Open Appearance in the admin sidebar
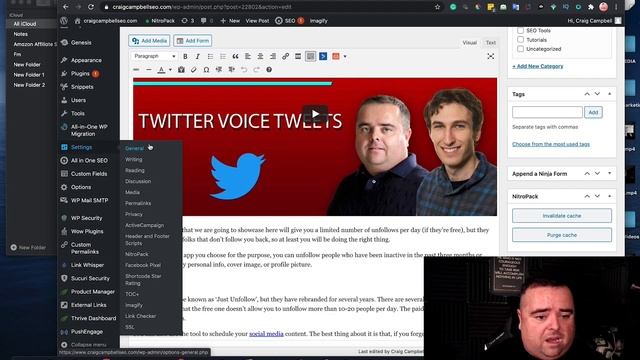 [x=86, y=60]
